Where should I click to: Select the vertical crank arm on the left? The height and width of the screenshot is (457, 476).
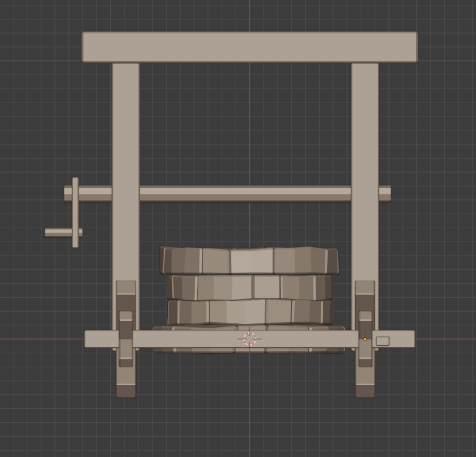pyautogui.click(x=75, y=212)
